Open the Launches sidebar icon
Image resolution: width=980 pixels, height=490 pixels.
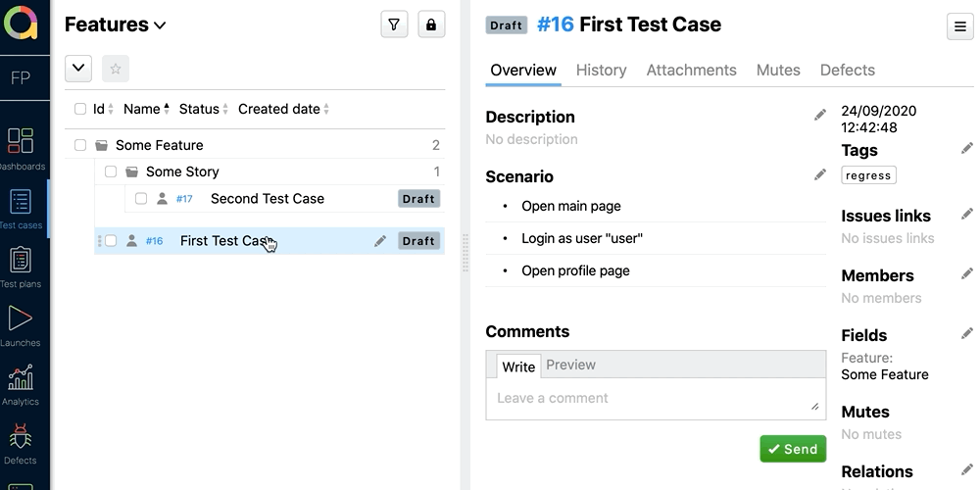point(21,318)
